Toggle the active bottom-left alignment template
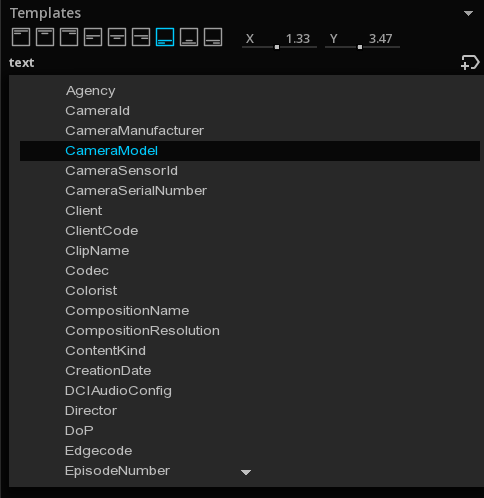The image size is (484, 498). pyautogui.click(x=165, y=37)
